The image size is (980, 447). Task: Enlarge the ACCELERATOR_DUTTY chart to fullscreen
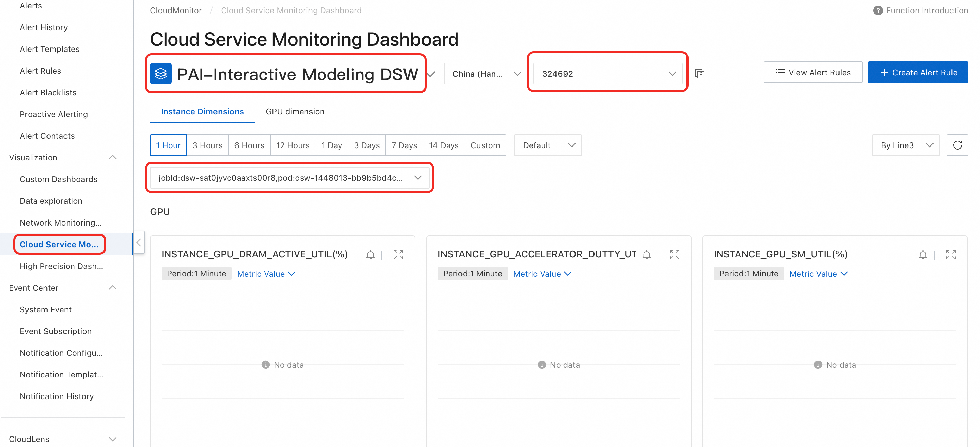(x=674, y=255)
